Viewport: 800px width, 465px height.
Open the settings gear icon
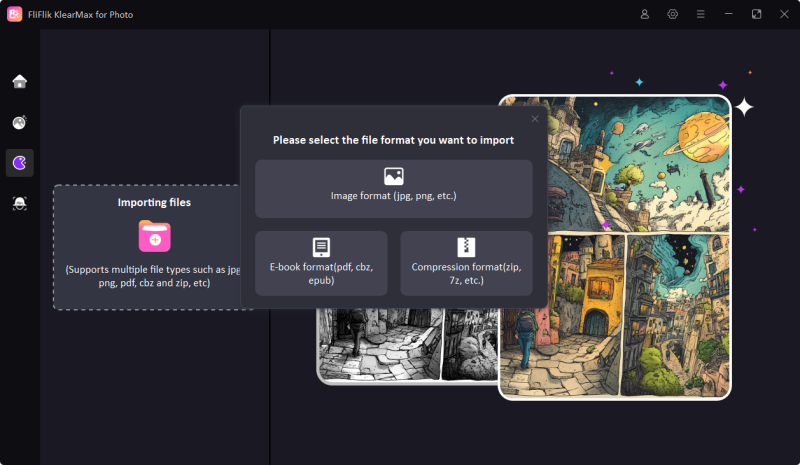pyautogui.click(x=672, y=14)
